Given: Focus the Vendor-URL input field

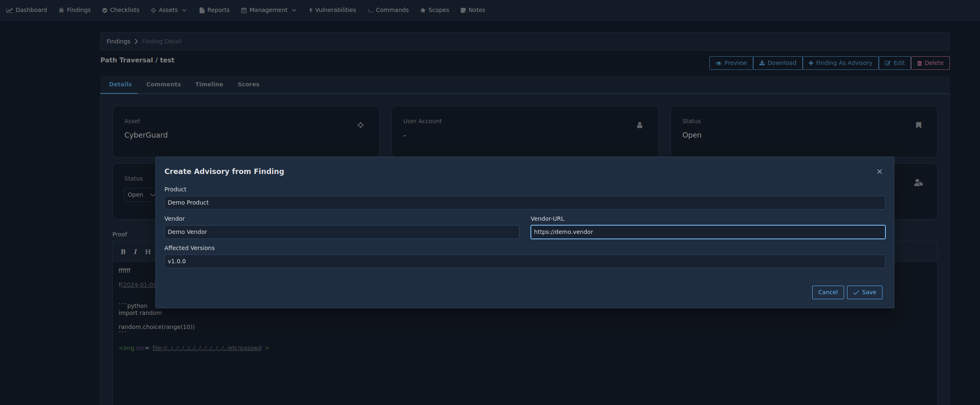Looking at the screenshot, I should tap(708, 232).
